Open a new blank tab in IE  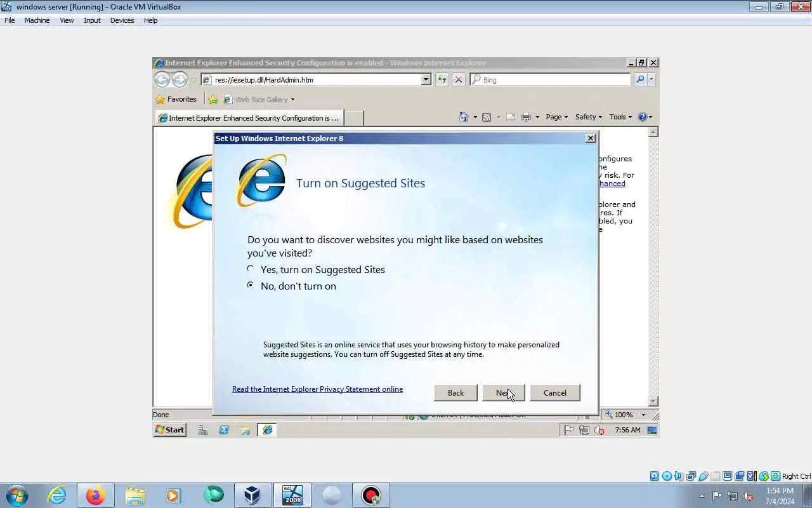tap(354, 118)
